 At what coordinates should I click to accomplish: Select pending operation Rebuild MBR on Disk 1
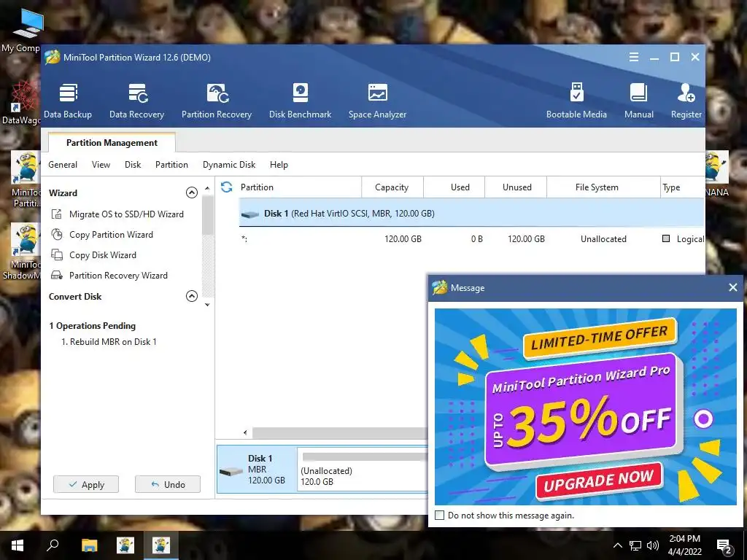point(109,342)
